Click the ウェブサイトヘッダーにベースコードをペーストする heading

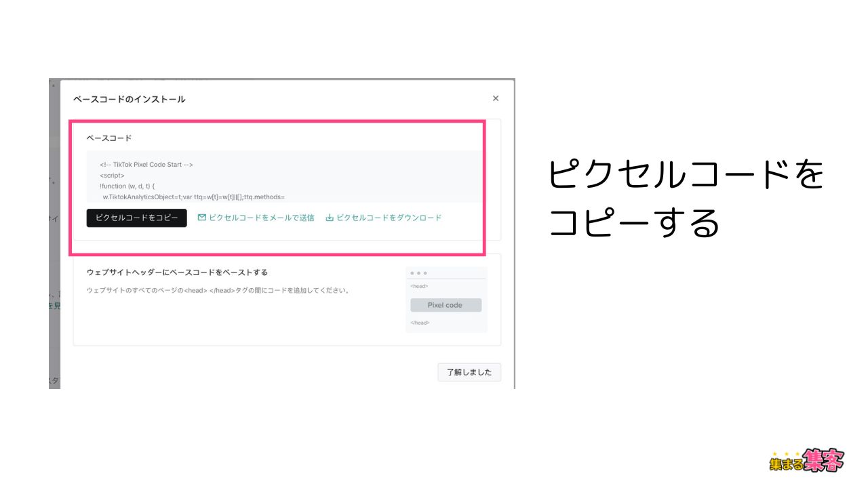(x=177, y=272)
